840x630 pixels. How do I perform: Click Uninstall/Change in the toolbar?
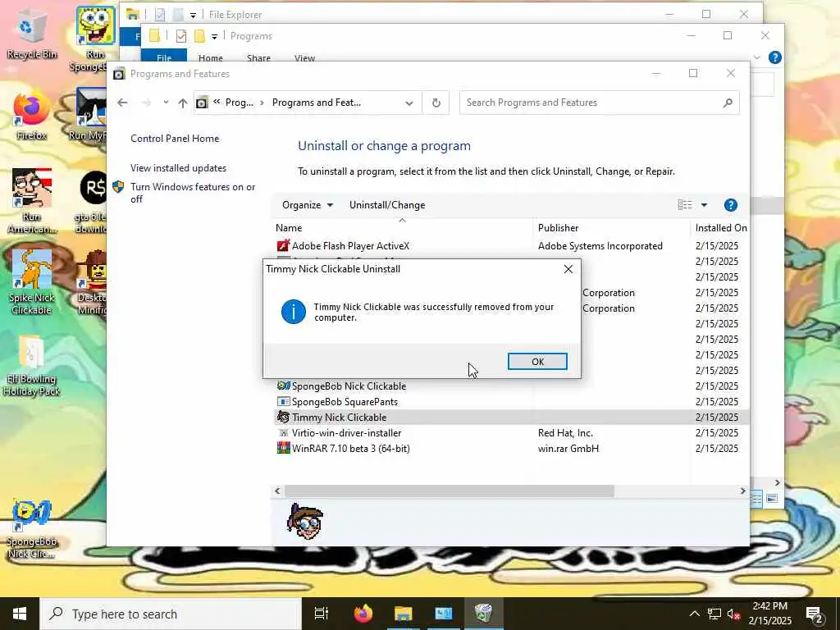click(x=387, y=205)
